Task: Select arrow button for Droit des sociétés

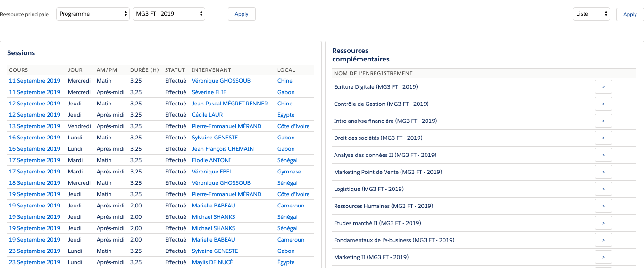Action: [603, 138]
